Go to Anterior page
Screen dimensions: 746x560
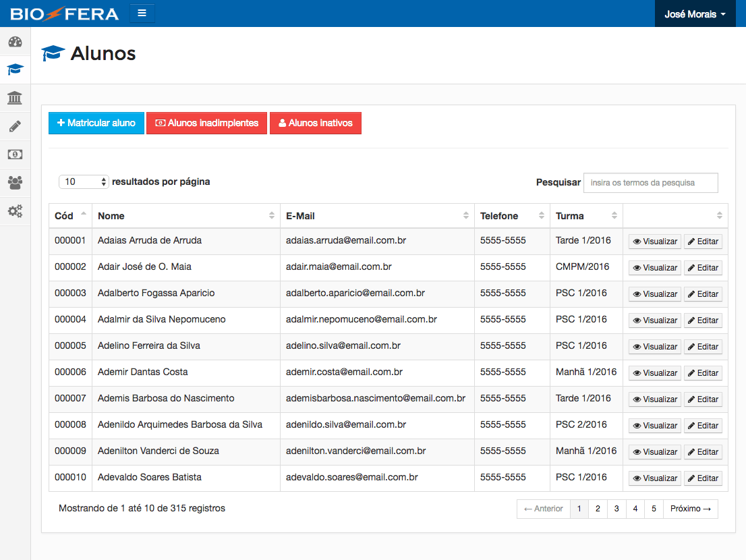pyautogui.click(x=544, y=509)
